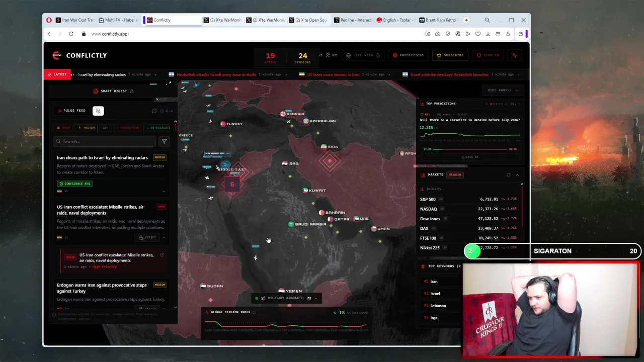Open a new browser tab with plus
Screen dimensions: 644x362
pos(466,20)
